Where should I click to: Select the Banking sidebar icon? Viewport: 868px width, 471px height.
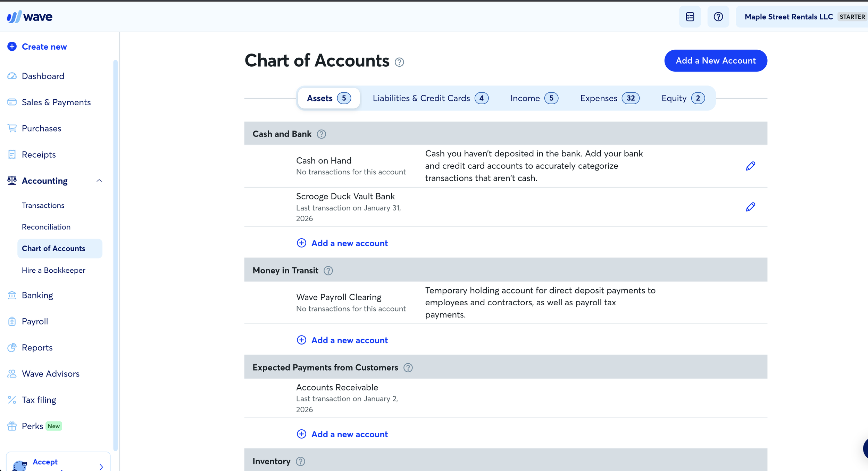(x=12, y=295)
